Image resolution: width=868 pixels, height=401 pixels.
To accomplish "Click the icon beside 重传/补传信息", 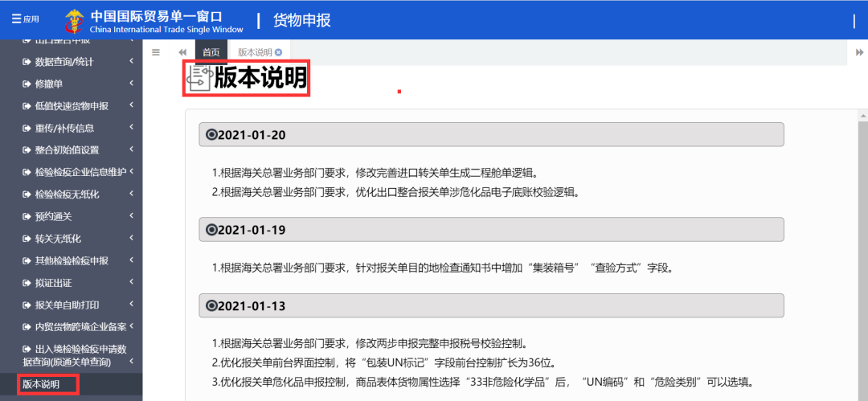I will 26,128.
